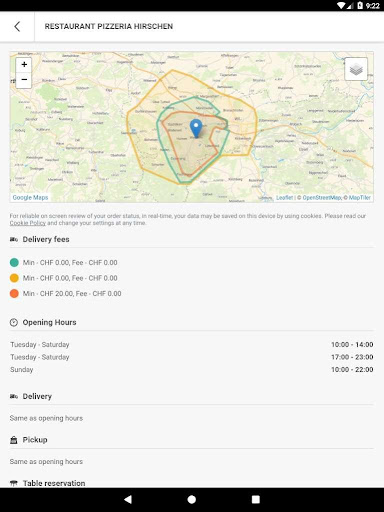
Task: Open the Google Maps link
Action: (x=30, y=197)
